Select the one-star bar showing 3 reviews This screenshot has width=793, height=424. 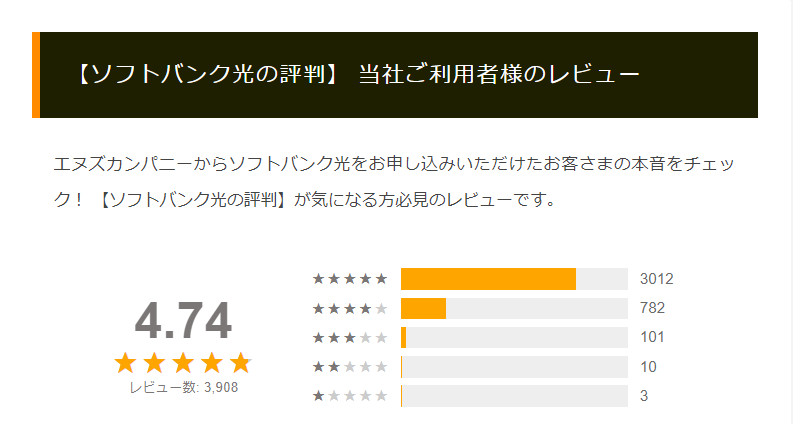point(514,396)
